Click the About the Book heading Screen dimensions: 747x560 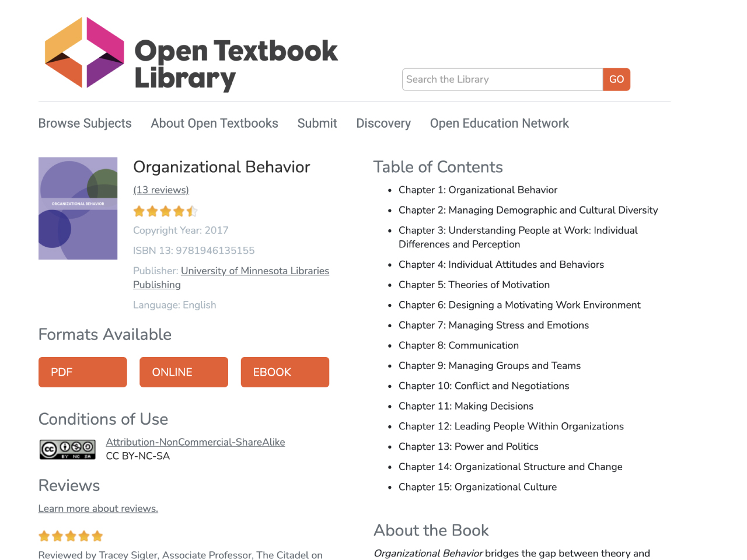(x=431, y=531)
